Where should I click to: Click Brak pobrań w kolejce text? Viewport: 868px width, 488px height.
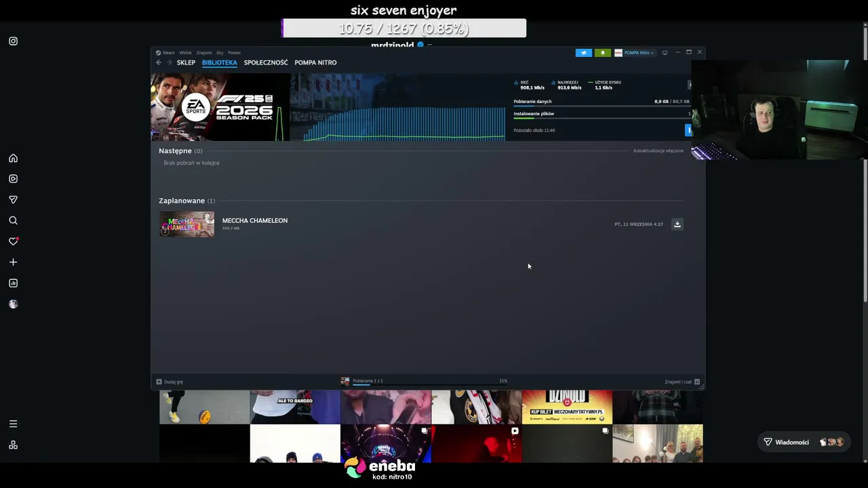[x=191, y=163]
